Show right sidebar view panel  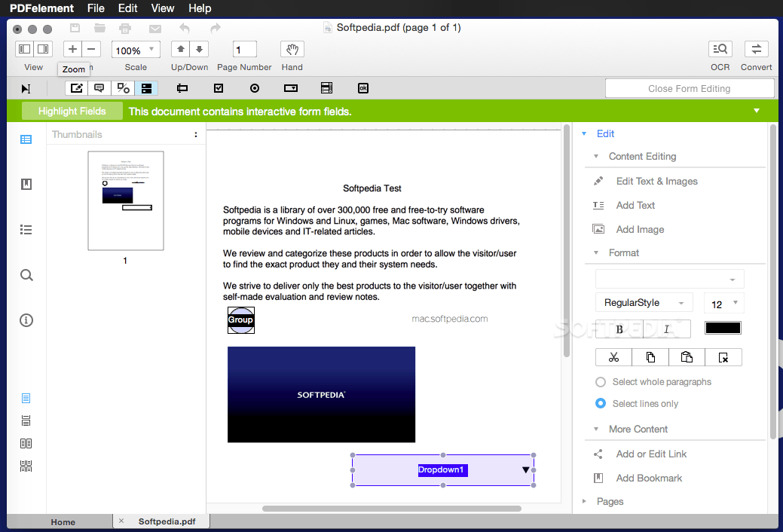click(43, 50)
